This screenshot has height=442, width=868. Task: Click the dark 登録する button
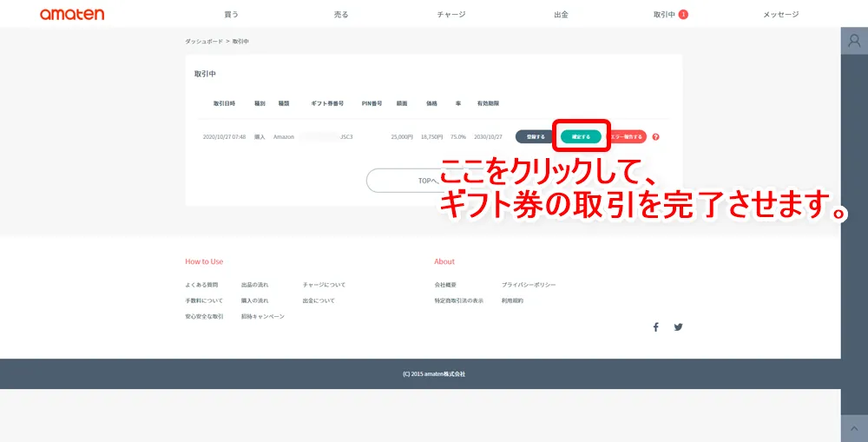[x=536, y=137]
